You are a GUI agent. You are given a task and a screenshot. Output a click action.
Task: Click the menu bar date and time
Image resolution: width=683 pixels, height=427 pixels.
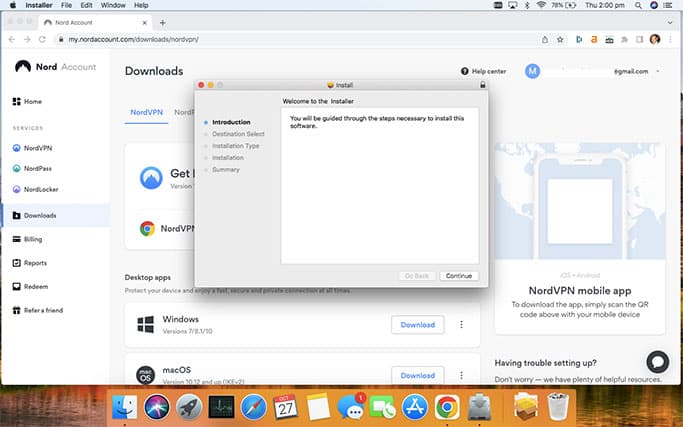(605, 5)
